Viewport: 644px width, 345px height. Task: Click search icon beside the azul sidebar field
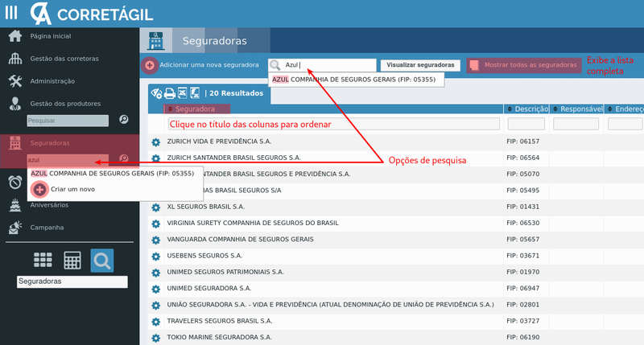tap(124, 158)
